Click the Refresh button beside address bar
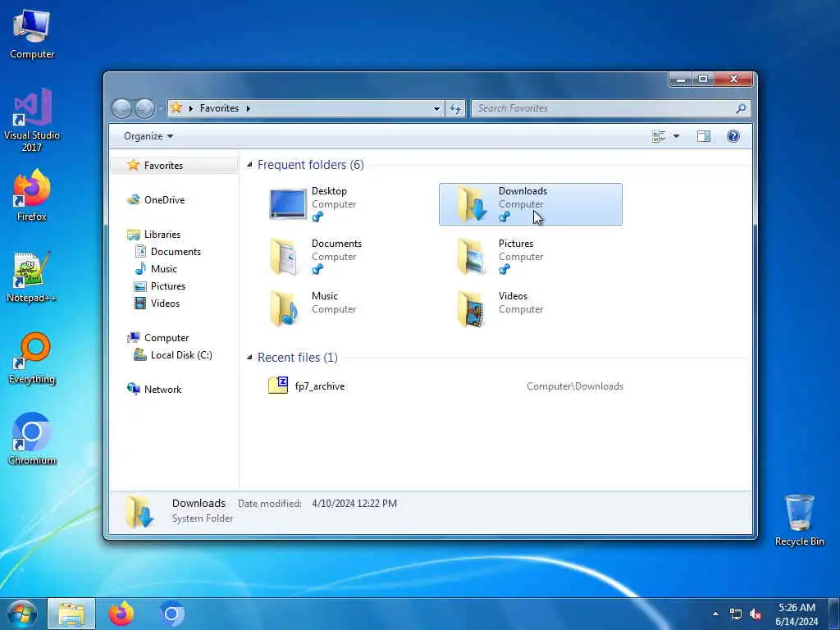This screenshot has height=630, width=840. (x=456, y=109)
